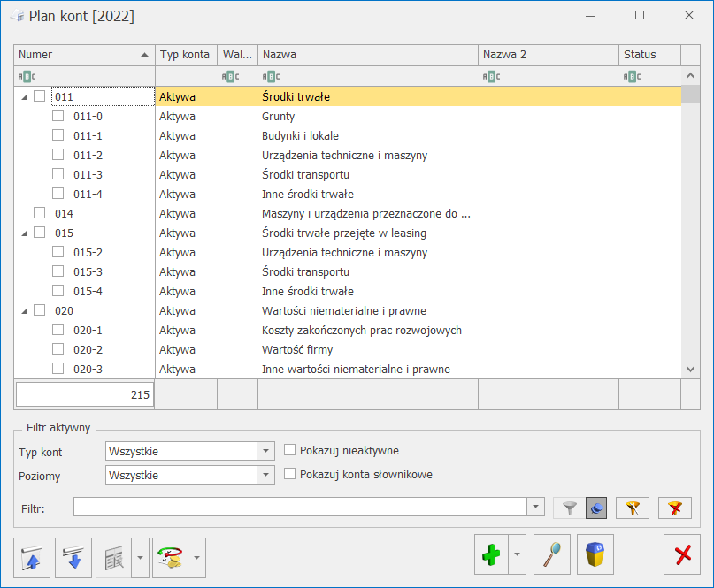Click into the Filtr text input field
The height and width of the screenshot is (588, 714).
[300, 507]
